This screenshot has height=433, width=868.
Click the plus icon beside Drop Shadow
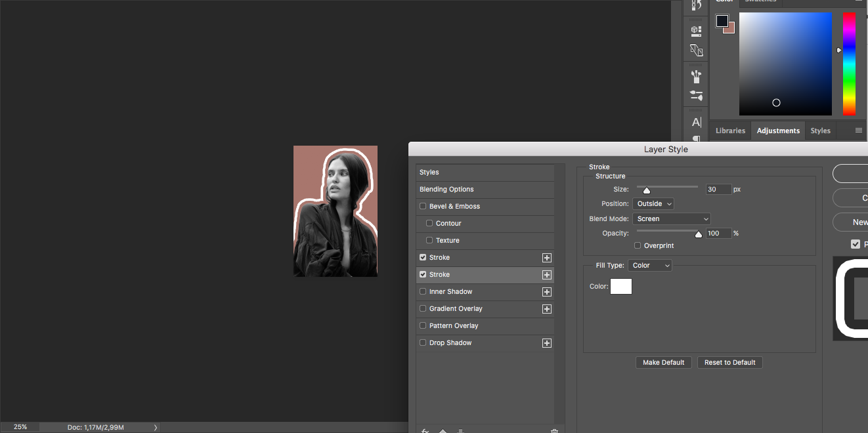click(x=546, y=343)
